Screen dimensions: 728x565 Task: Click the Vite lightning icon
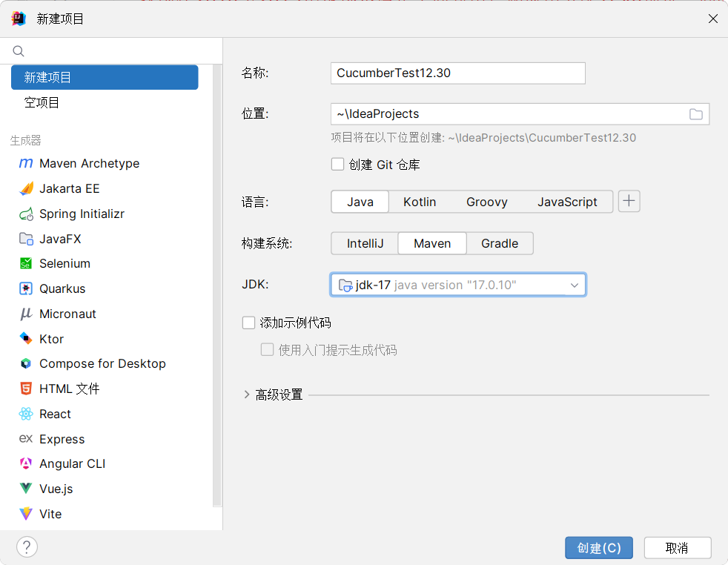[x=26, y=513]
